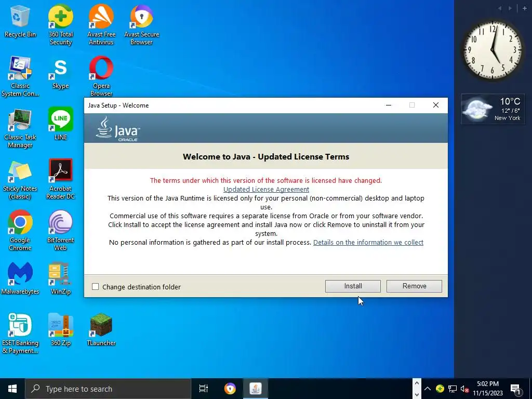The image size is (532, 399).
Task: Click the taskbar toolbar down arrow
Action: (x=417, y=394)
